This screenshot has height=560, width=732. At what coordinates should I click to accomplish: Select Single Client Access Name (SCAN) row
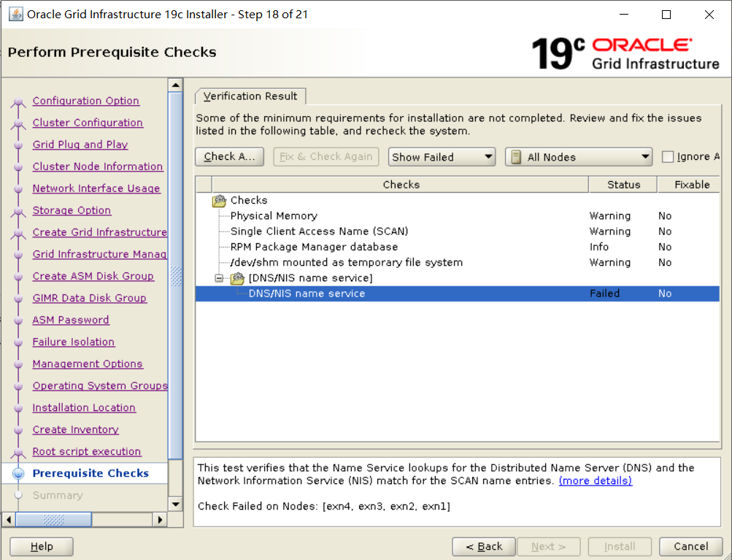pyautogui.click(x=458, y=231)
